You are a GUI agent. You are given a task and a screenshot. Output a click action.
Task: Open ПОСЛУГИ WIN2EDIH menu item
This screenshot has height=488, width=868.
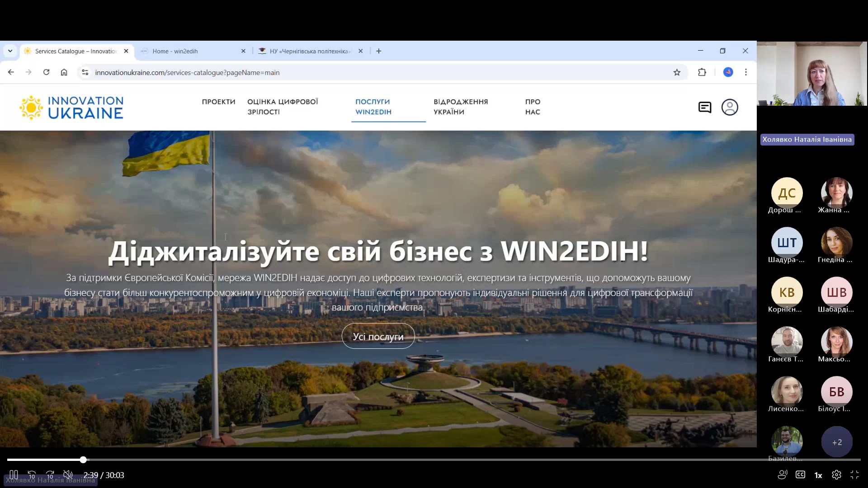(x=373, y=107)
